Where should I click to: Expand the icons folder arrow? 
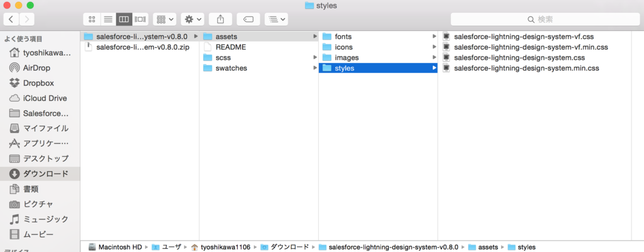(x=434, y=47)
